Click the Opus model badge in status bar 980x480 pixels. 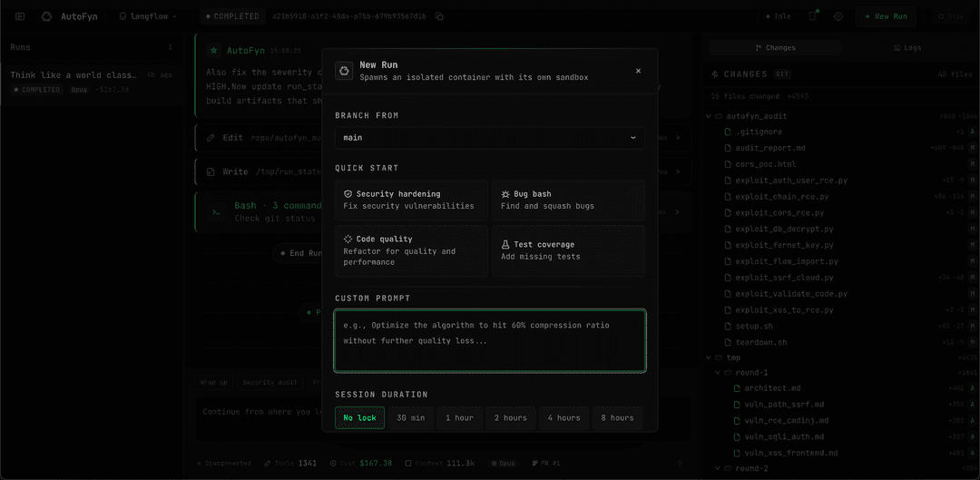click(503, 464)
